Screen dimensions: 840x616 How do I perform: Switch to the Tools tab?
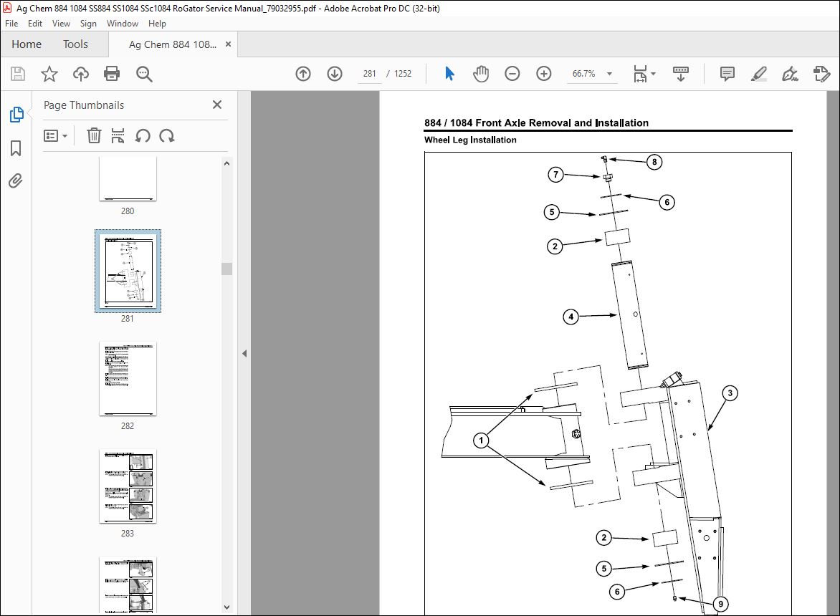pyautogui.click(x=75, y=44)
